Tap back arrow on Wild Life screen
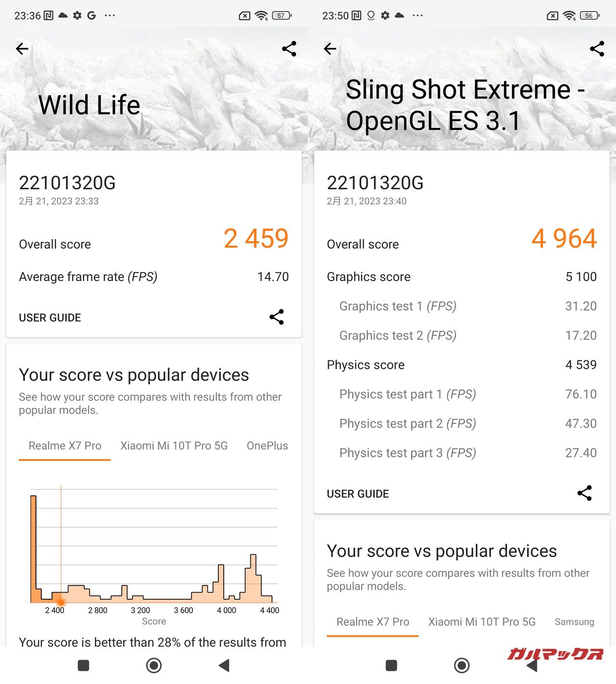The width and height of the screenshot is (616, 684). (22, 49)
